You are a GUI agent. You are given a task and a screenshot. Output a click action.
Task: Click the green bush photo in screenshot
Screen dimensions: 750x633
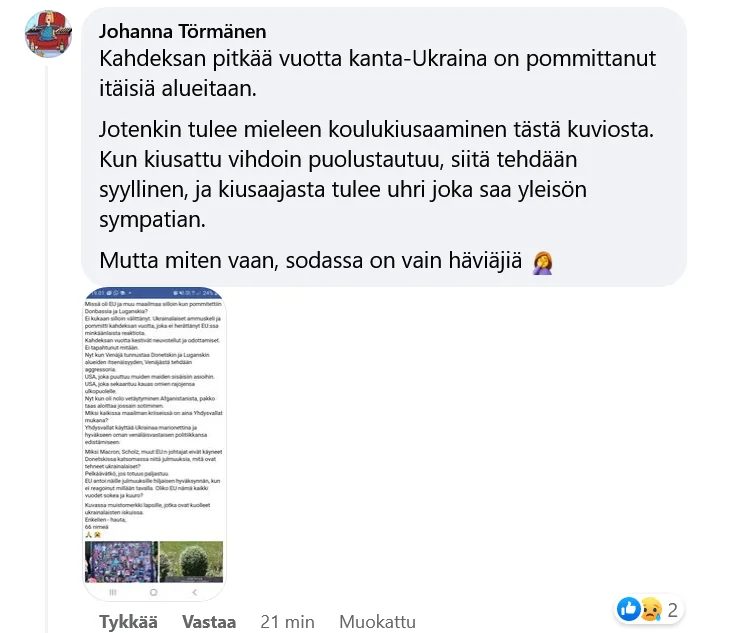191,562
